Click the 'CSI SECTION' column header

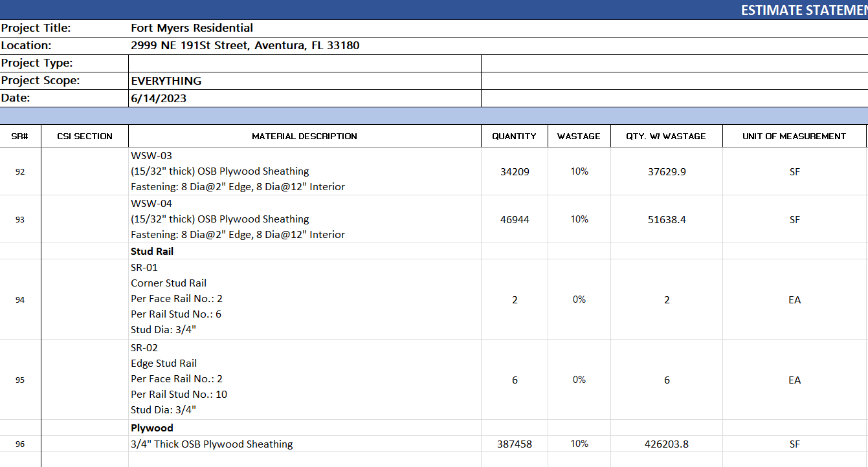(85, 136)
